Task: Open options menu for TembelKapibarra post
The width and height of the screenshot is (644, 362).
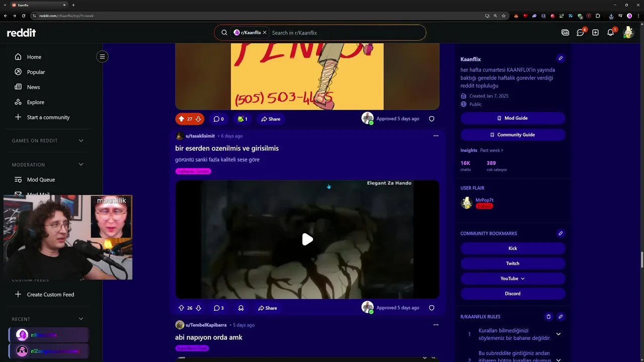Action: coord(436,325)
